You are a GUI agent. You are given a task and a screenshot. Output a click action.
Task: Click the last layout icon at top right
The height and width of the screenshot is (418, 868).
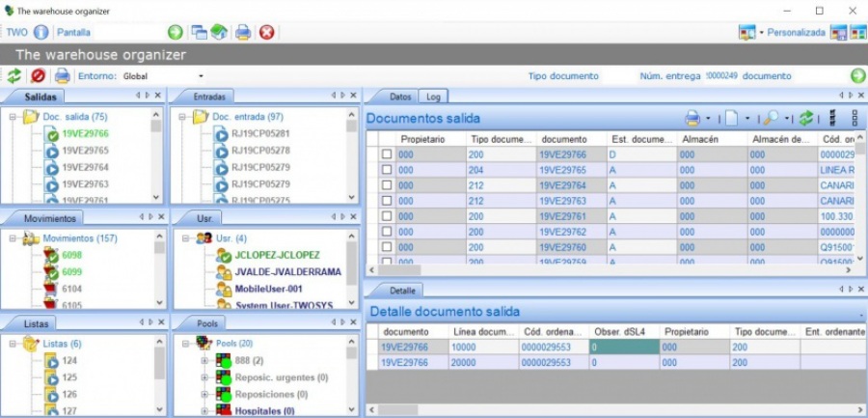[857, 32]
